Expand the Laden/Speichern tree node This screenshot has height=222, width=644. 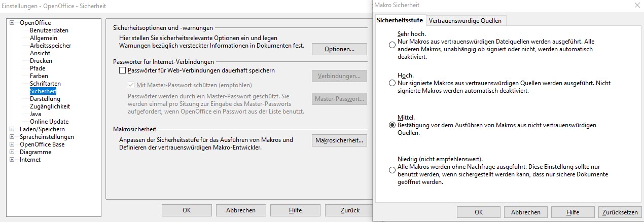(x=12, y=129)
